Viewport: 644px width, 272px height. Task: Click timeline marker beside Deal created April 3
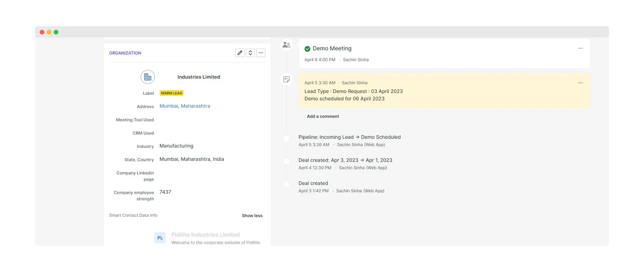click(x=286, y=185)
